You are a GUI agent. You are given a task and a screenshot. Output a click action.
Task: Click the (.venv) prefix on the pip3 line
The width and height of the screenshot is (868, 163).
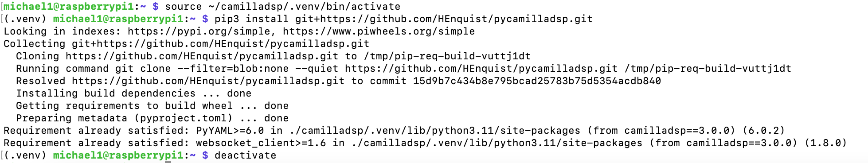tap(25, 19)
